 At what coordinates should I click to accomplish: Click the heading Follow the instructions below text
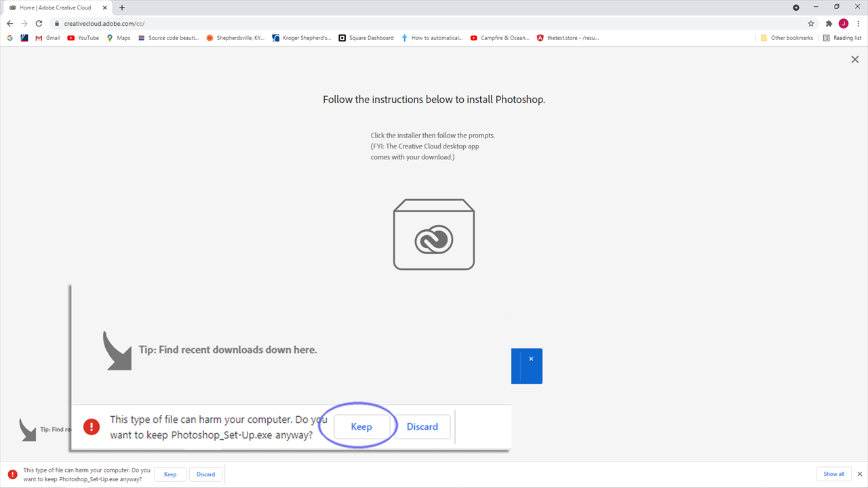pos(434,100)
